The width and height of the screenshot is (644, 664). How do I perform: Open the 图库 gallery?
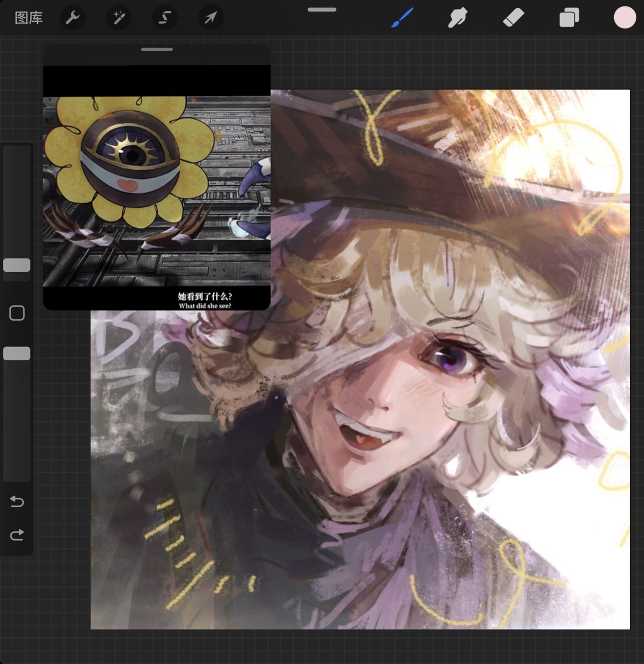(x=29, y=18)
